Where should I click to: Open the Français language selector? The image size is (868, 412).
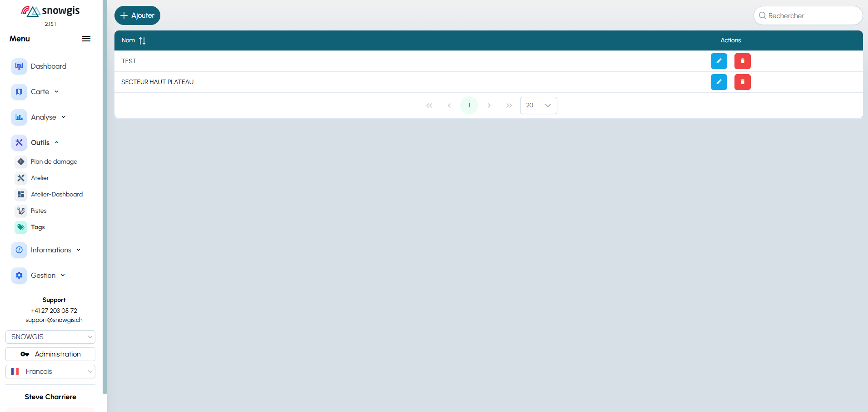pos(50,372)
